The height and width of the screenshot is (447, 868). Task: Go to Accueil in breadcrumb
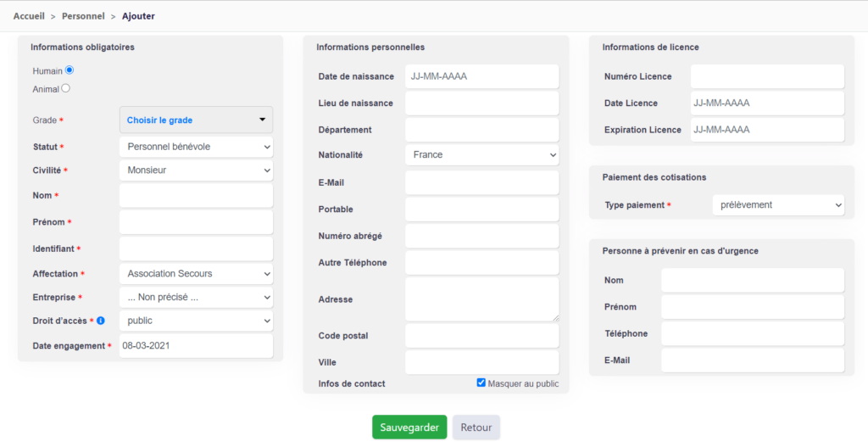(x=29, y=16)
